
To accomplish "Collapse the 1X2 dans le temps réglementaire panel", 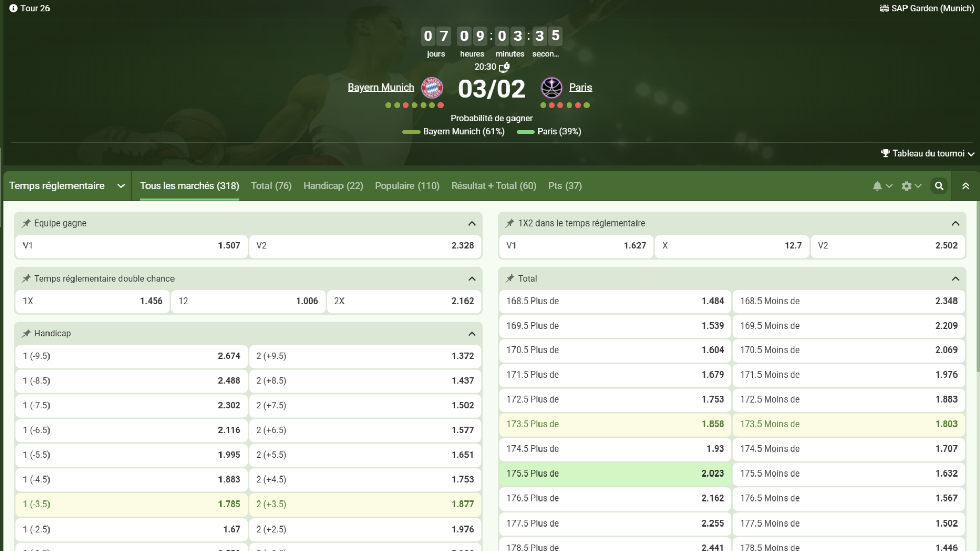I will click(955, 223).
